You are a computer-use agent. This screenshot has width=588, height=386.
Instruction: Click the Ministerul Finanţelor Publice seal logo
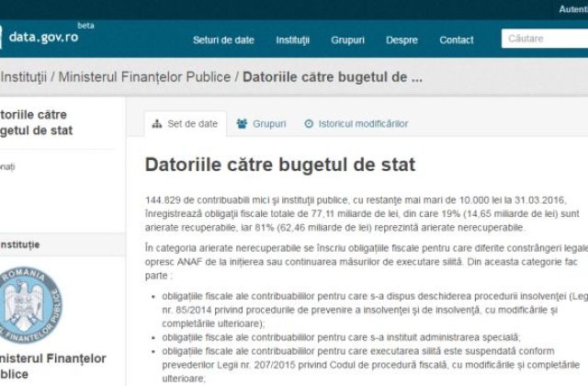coord(30,304)
